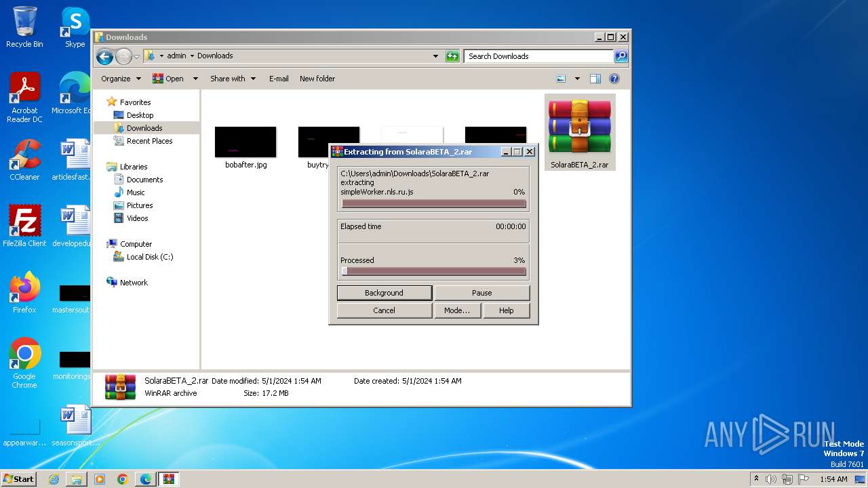The width and height of the screenshot is (868, 488).
Task: Expand the views options dropdown arrow
Action: pyautogui.click(x=577, y=79)
